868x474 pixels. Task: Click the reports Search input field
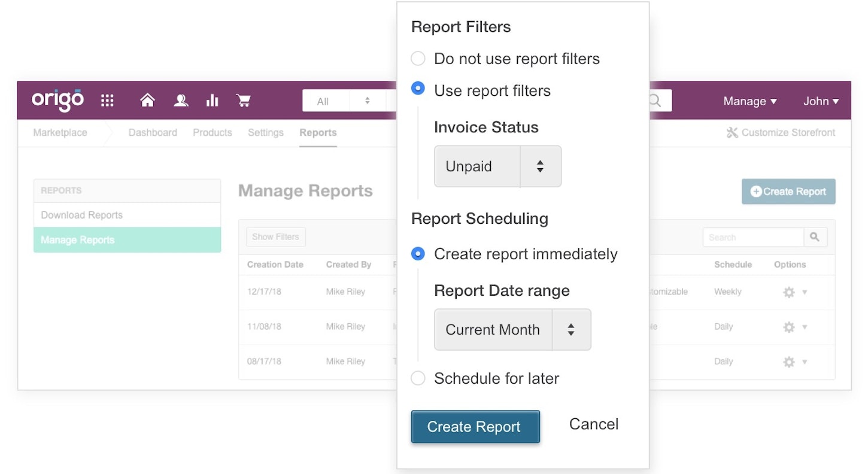pyautogui.click(x=752, y=237)
